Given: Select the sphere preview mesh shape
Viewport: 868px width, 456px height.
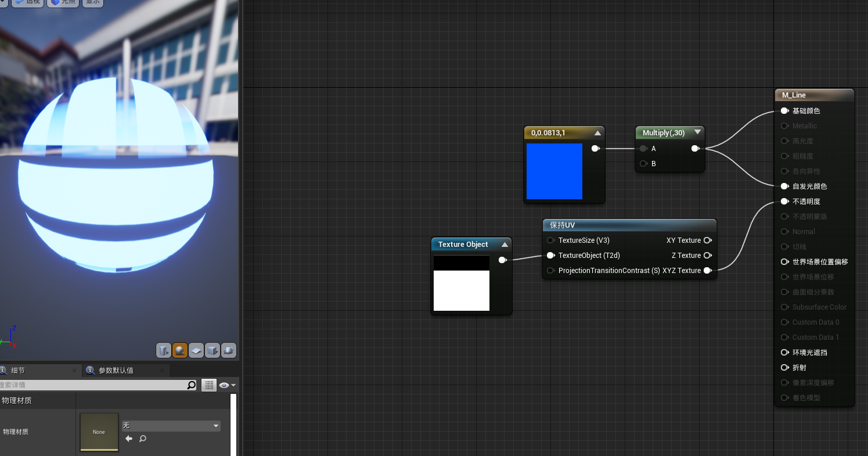Looking at the screenshot, I should [180, 350].
